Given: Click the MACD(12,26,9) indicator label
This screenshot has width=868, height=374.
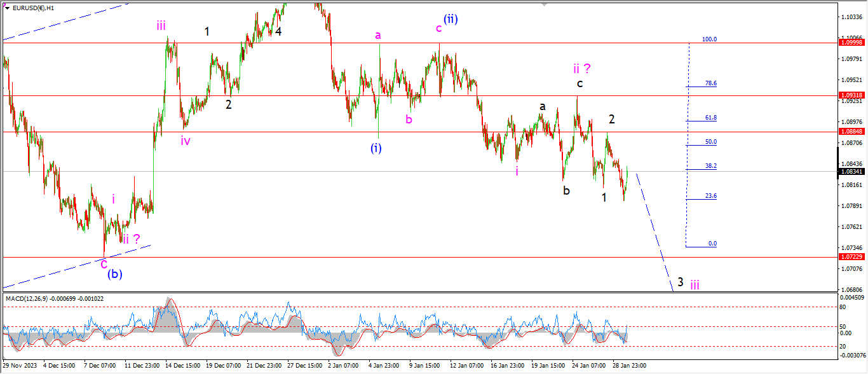Looking at the screenshot, I should pos(32,298).
